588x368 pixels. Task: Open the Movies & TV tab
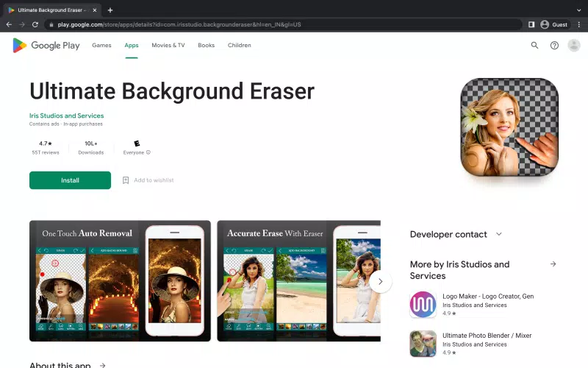click(x=168, y=45)
